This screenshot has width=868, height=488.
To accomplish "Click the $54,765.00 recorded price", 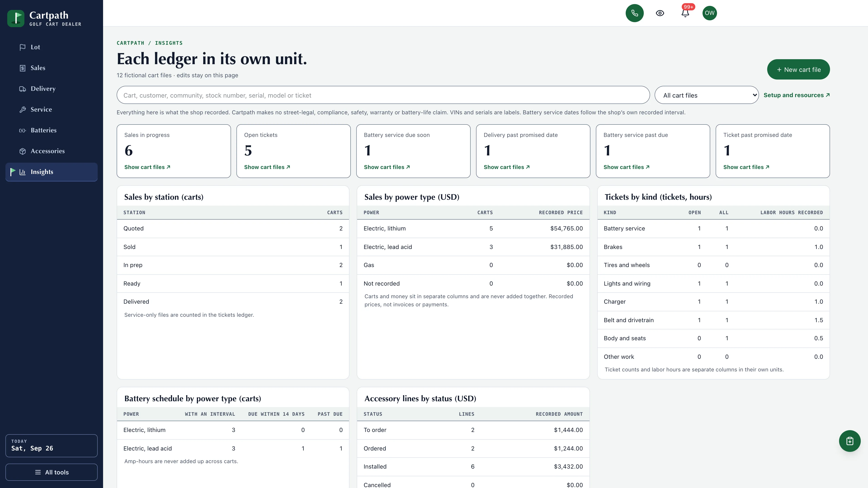I will click(x=566, y=229).
